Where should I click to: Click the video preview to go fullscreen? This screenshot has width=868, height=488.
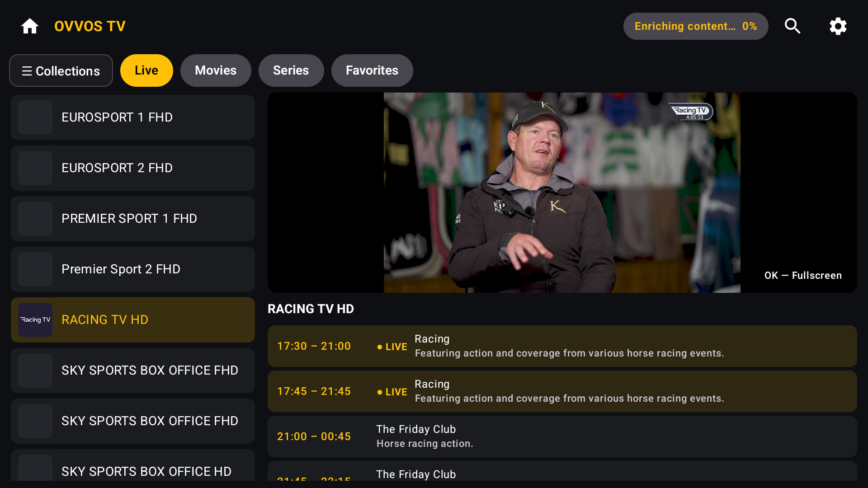(562, 192)
